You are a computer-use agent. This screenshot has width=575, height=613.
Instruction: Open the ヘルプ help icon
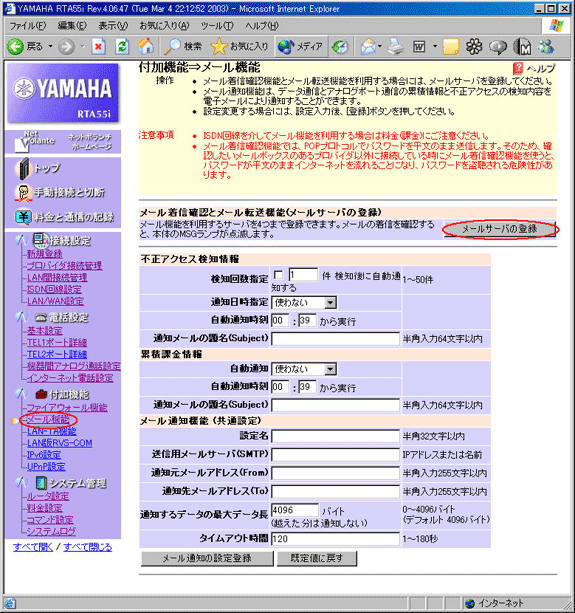[518, 68]
